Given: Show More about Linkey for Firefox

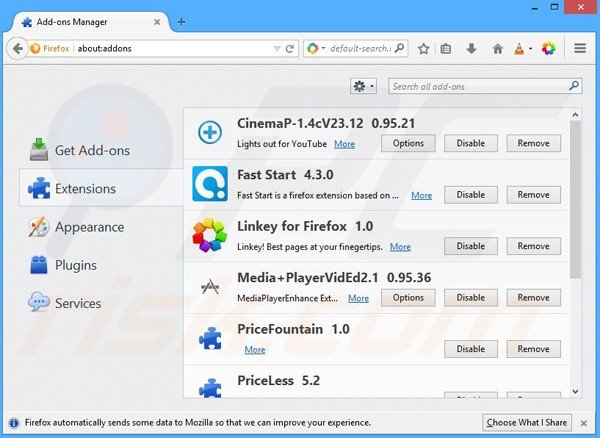Looking at the screenshot, I should point(400,247).
